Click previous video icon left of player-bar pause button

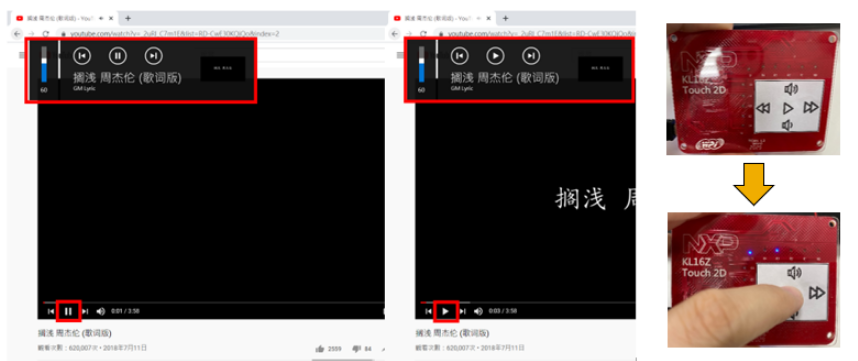[x=51, y=311]
